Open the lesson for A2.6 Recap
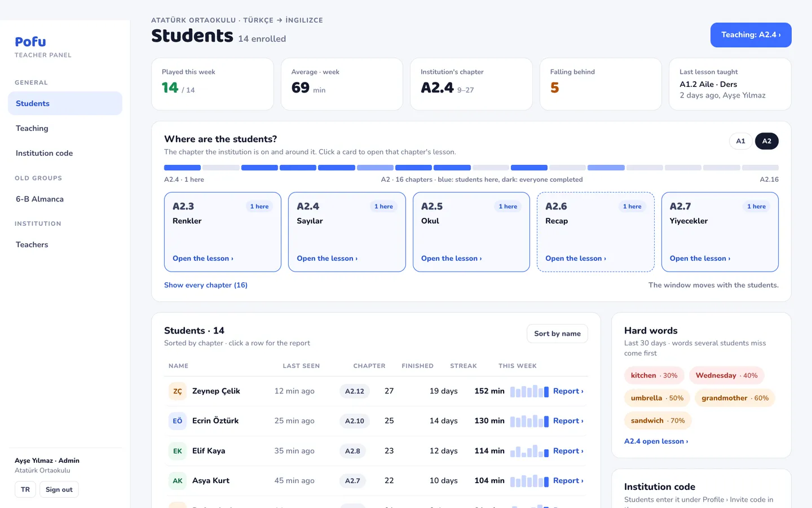This screenshot has width=812, height=508. click(576, 259)
